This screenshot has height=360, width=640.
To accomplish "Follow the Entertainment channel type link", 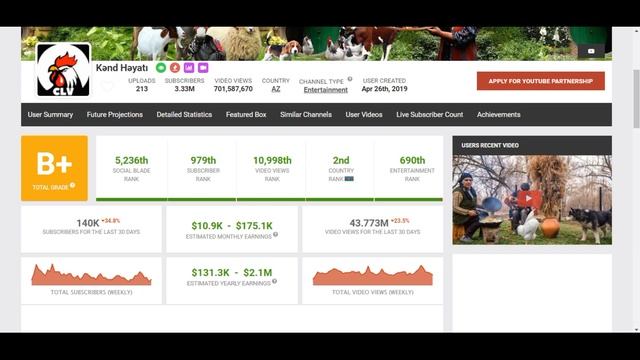I will coord(326,90).
